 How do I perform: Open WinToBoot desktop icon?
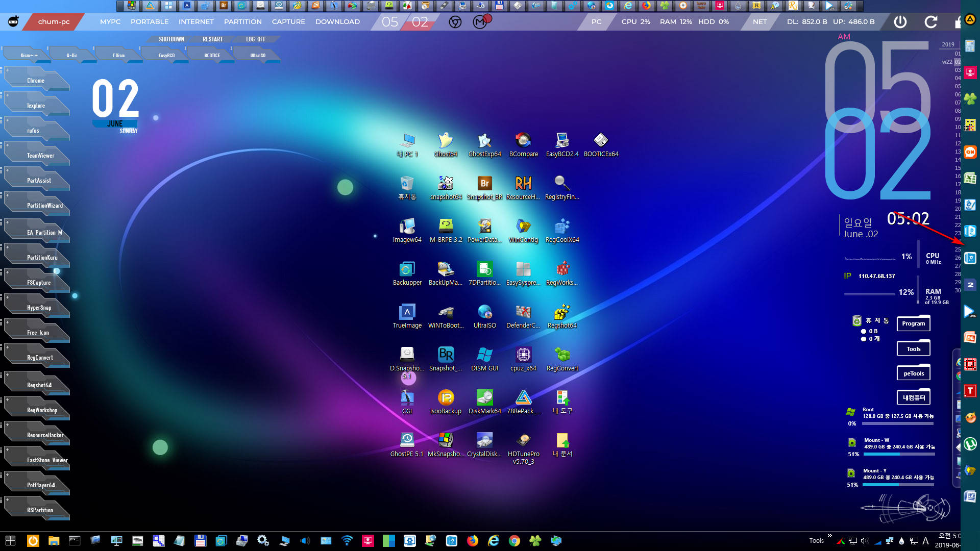click(446, 316)
